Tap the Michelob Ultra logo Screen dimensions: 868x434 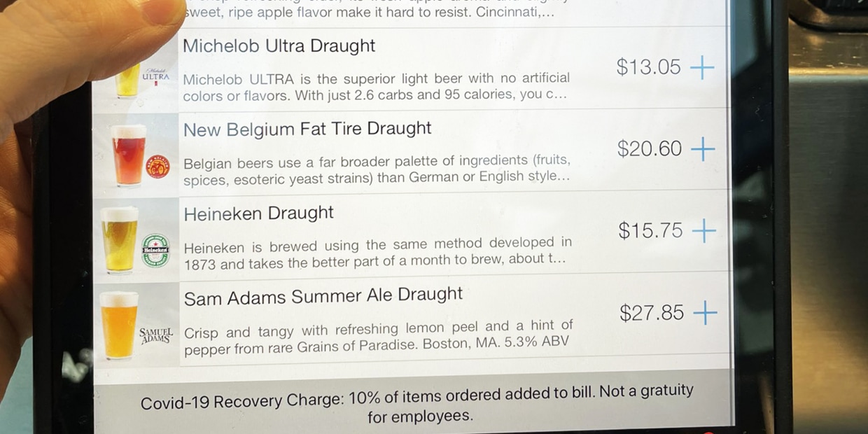[155, 76]
